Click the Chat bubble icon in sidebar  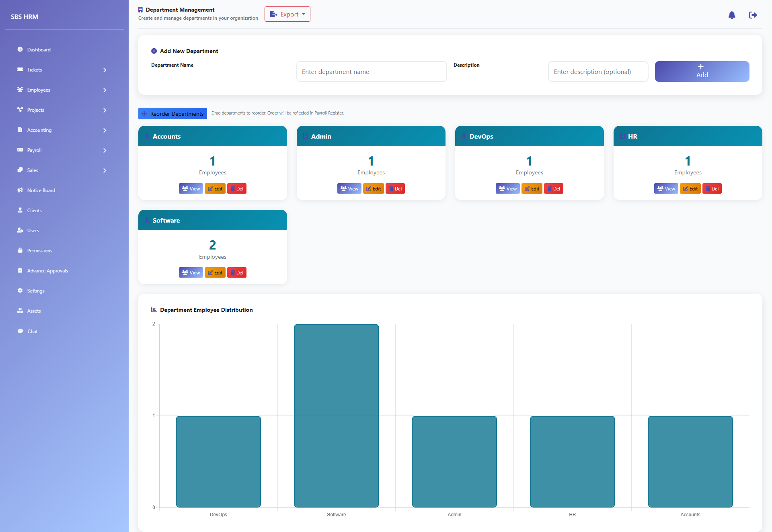tap(20, 331)
